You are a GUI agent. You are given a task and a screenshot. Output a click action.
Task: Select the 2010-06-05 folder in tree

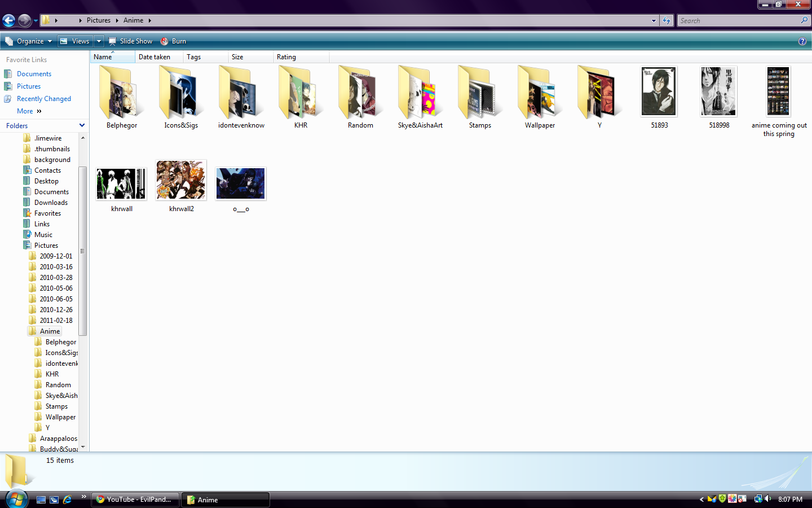tap(56, 299)
